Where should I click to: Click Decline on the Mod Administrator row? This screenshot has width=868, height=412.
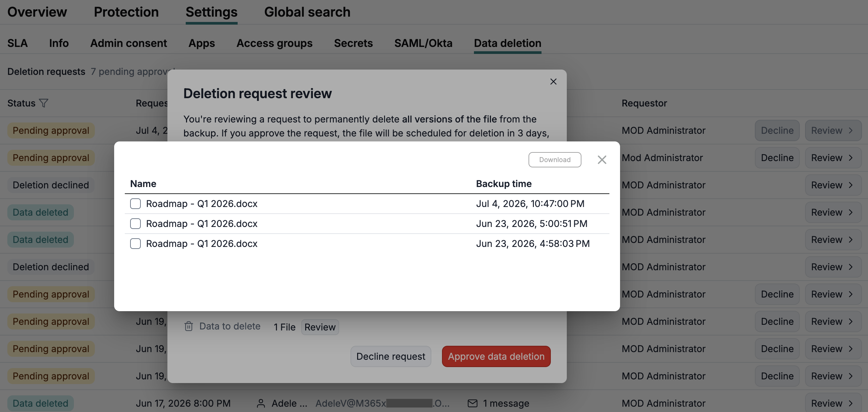(777, 158)
